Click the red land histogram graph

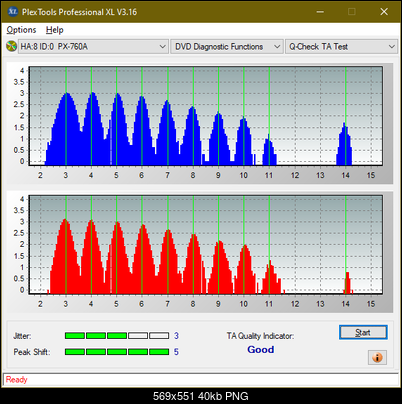tap(206, 244)
